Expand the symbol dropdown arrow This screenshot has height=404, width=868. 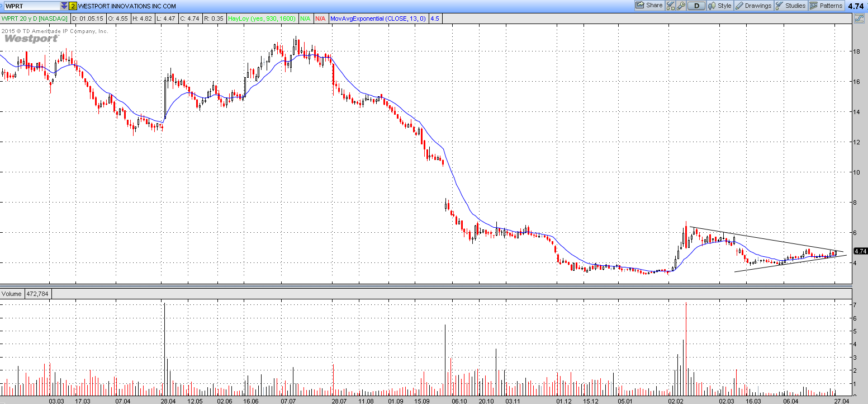[x=63, y=6]
